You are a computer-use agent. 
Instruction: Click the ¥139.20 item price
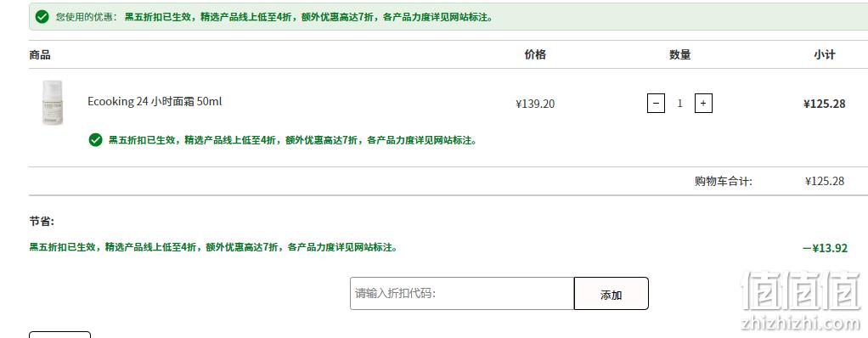[x=535, y=104]
